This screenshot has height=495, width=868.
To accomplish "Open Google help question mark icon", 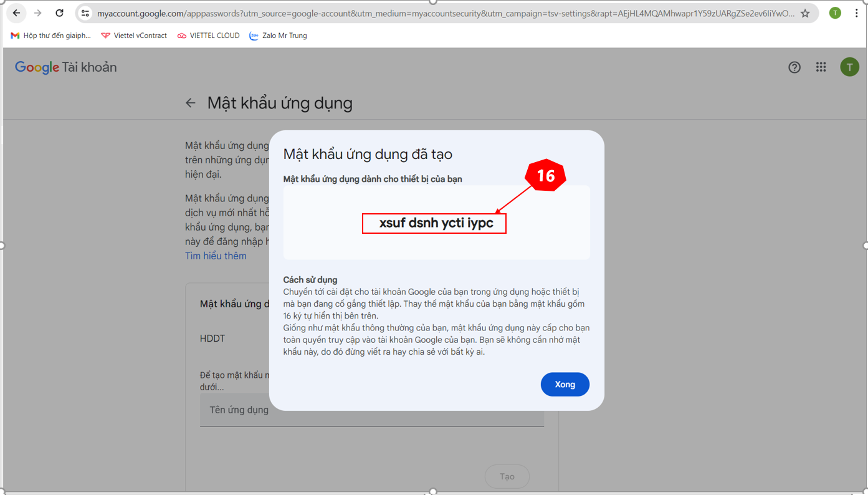I will coord(794,67).
